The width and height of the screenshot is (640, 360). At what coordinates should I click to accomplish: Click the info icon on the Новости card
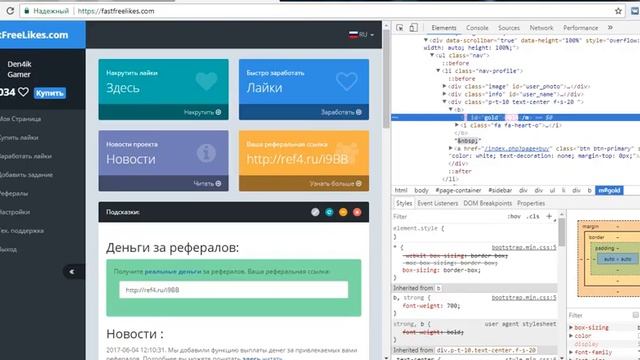click(206, 153)
